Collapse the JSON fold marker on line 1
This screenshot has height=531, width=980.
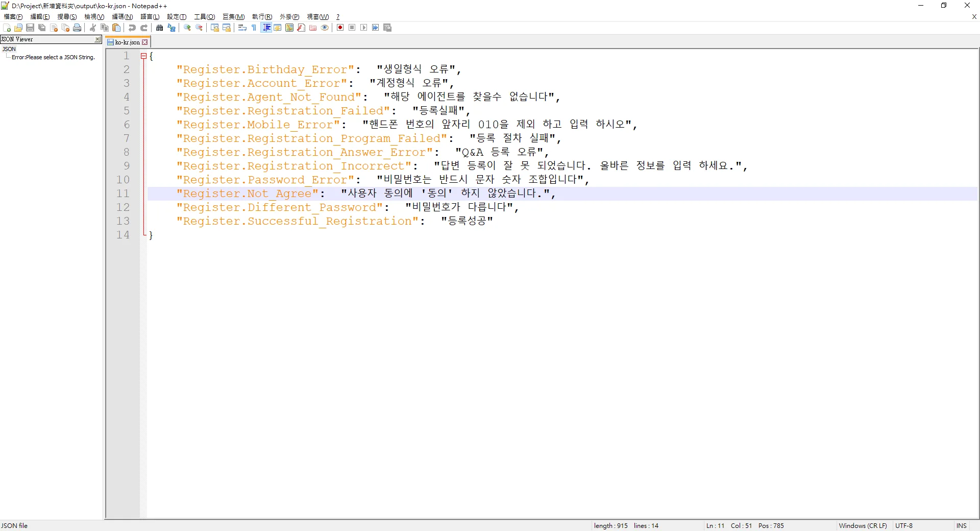pos(144,56)
